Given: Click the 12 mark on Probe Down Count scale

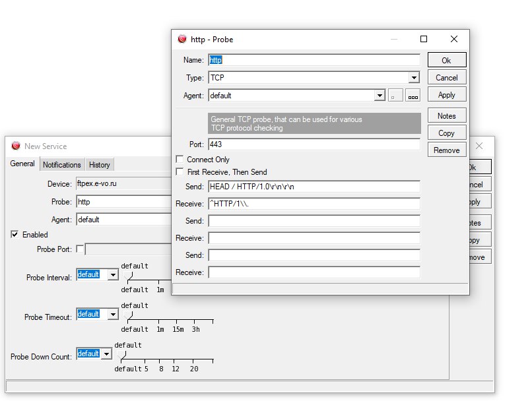Looking at the screenshot, I should [x=176, y=369].
